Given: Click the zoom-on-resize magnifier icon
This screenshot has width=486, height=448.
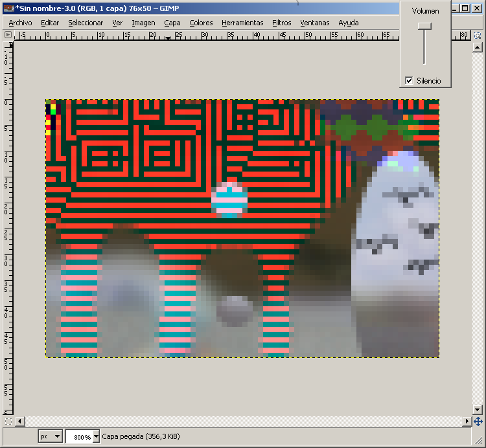Looking at the screenshot, I should pyautogui.click(x=478, y=35).
